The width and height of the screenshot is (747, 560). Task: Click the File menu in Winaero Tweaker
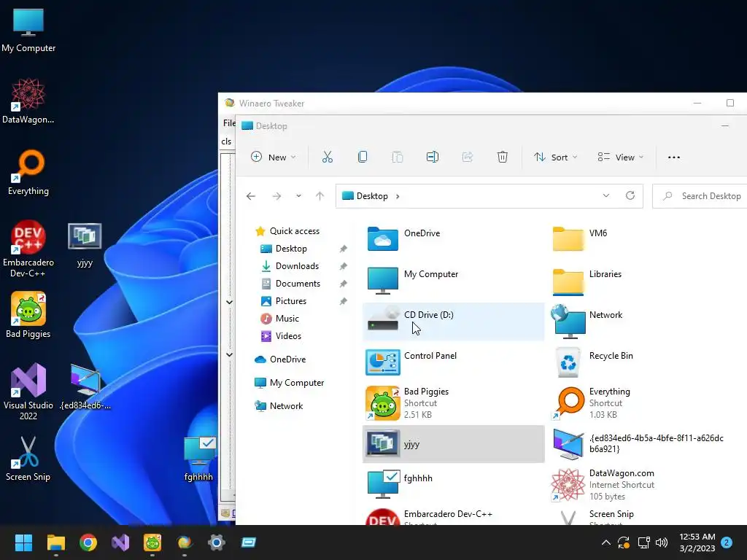tap(229, 123)
